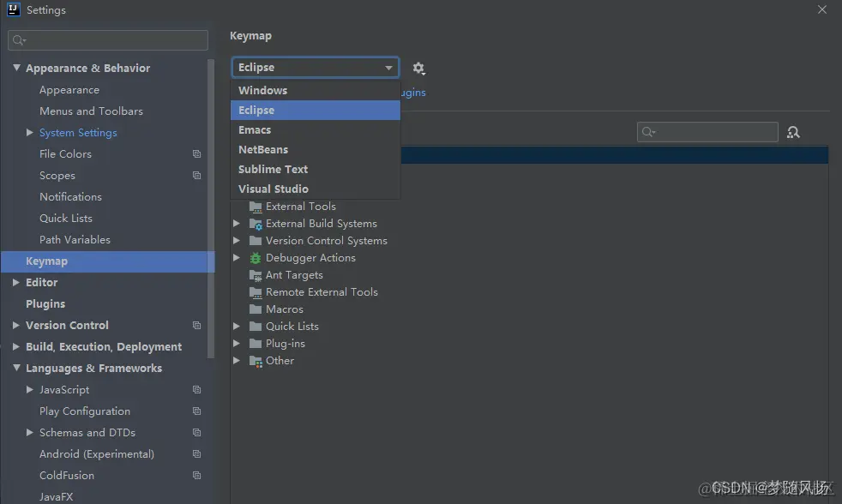
Task: Click the project-level icon next to Version Control
Action: tap(196, 325)
